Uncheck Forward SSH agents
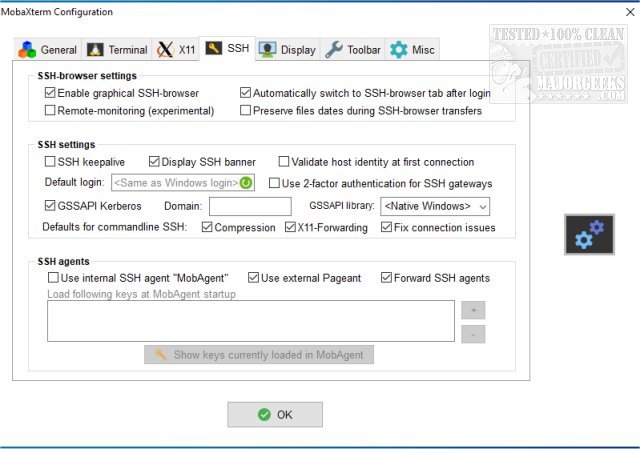The image size is (640, 449). (x=386, y=278)
